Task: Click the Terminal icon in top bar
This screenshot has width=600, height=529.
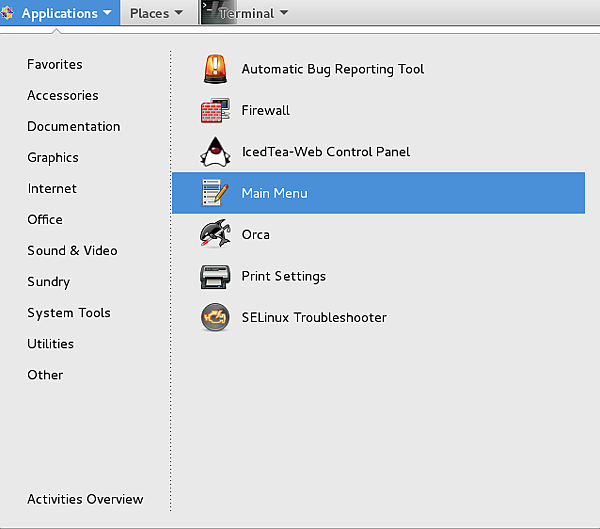Action: click(x=210, y=12)
